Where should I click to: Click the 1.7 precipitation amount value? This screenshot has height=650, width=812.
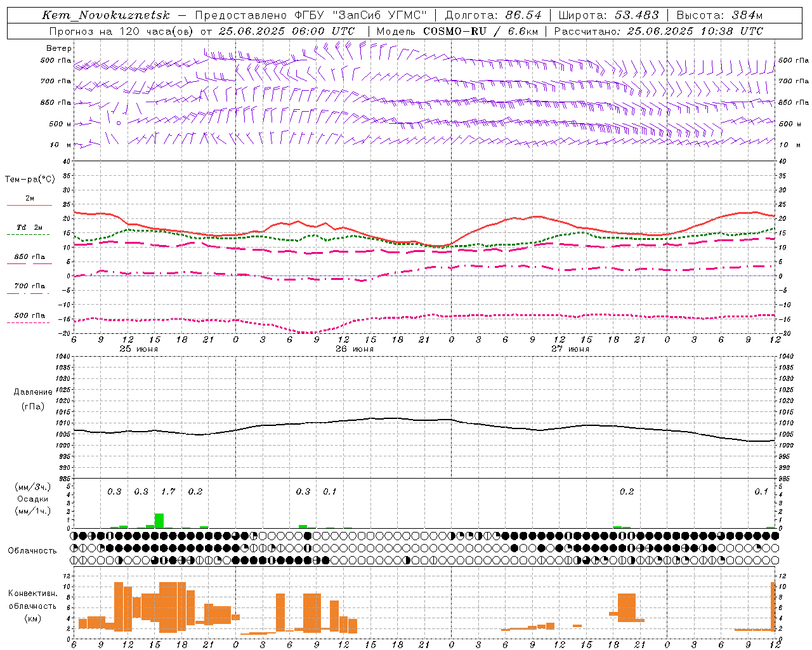point(168,492)
